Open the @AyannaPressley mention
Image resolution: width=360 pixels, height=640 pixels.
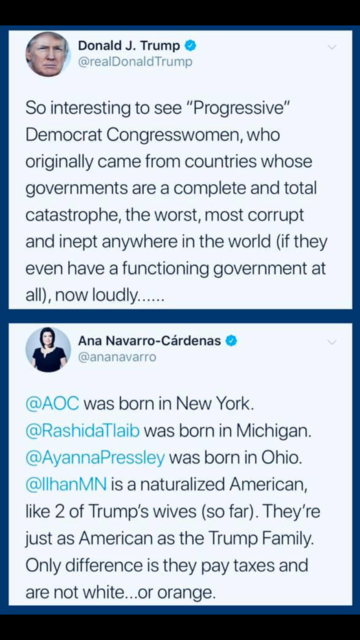pyautogui.click(x=95, y=458)
